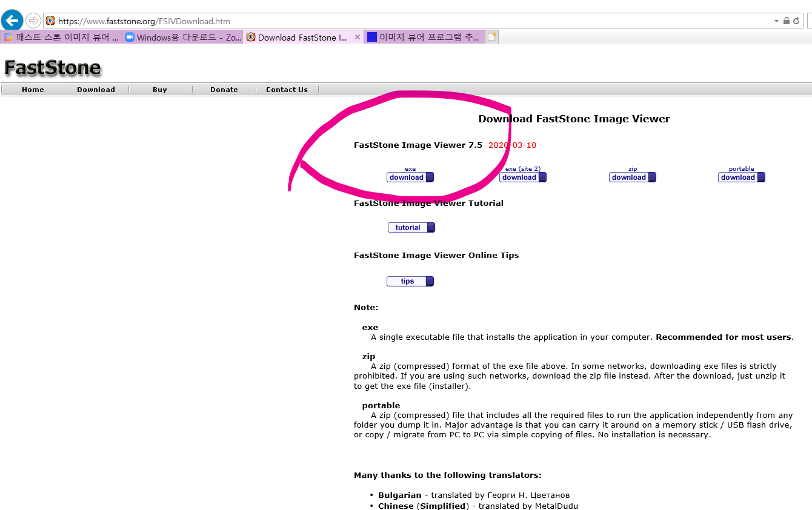Viewport: 812px width, 510px height.
Task: Open the Contact Us menu item
Action: coord(287,90)
